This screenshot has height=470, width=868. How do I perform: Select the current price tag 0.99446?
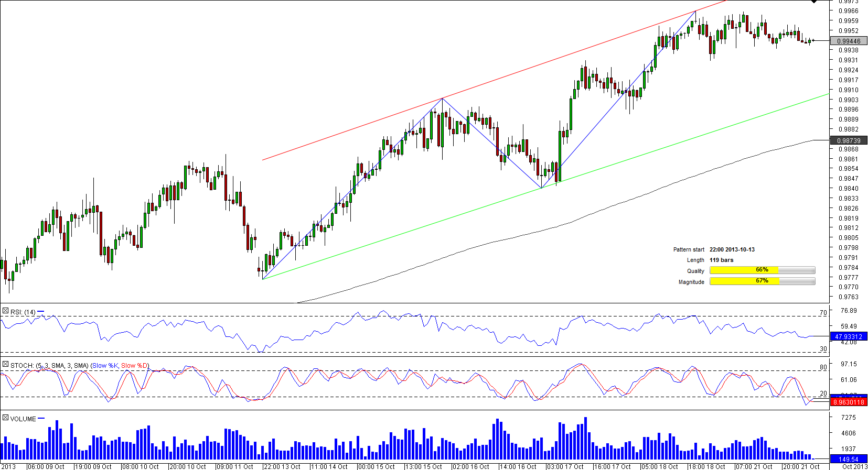pyautogui.click(x=849, y=41)
